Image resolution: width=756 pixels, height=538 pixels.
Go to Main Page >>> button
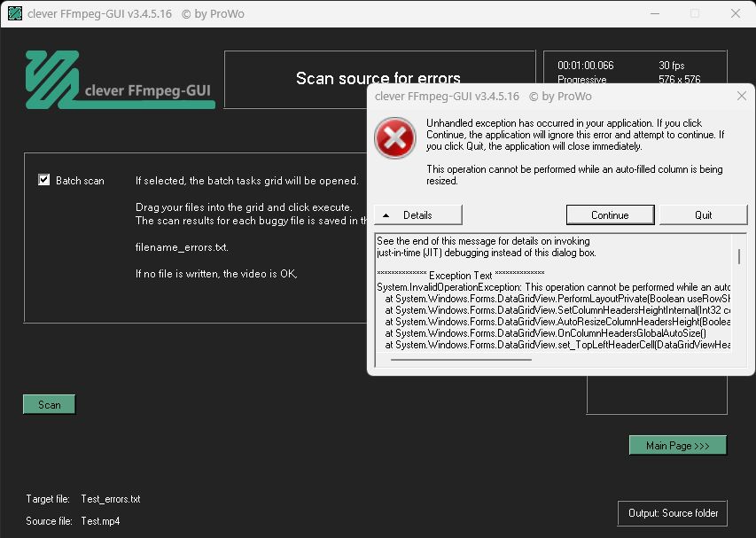[x=677, y=446]
